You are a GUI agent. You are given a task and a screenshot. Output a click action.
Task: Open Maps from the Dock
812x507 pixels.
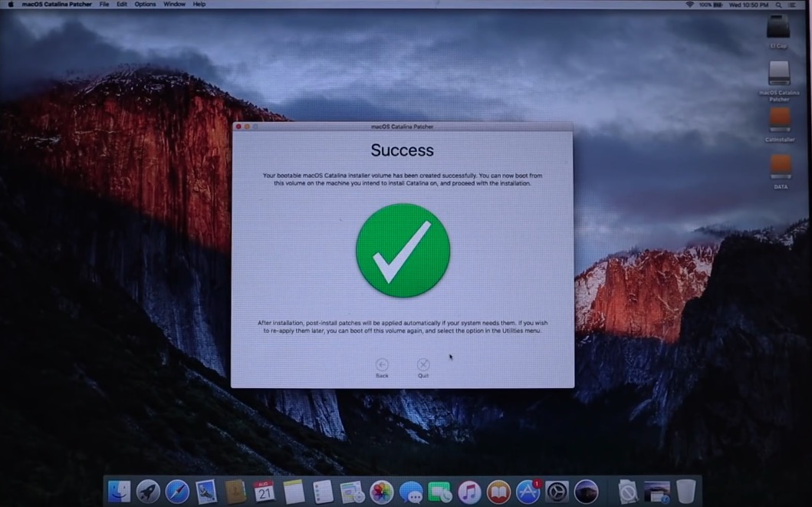point(352,491)
